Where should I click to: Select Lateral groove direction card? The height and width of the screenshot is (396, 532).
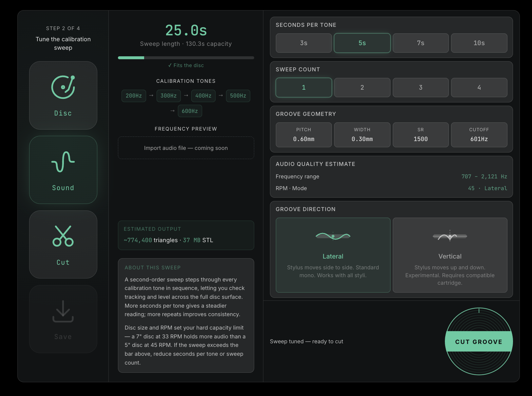tap(333, 255)
